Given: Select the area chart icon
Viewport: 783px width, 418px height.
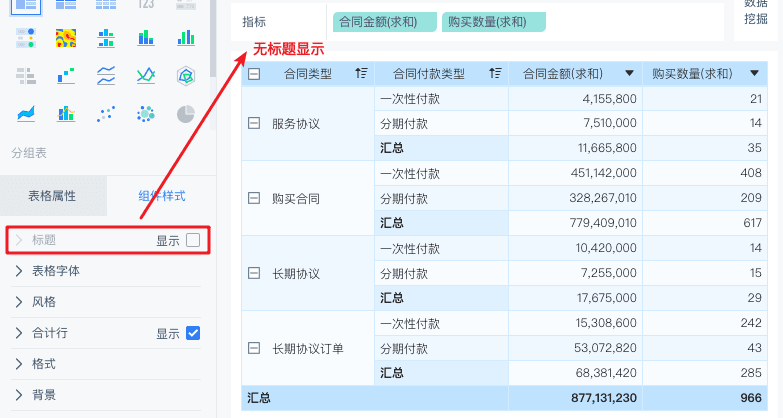Looking at the screenshot, I should (x=26, y=114).
